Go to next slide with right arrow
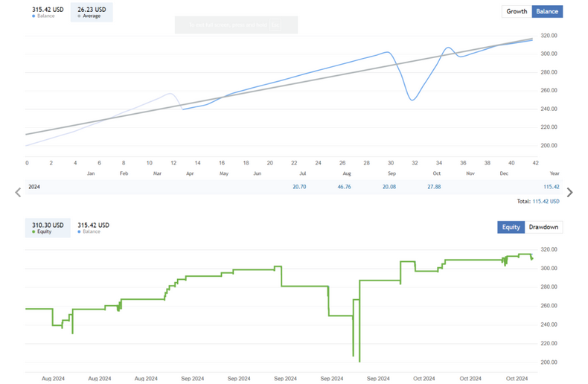 [x=569, y=193]
